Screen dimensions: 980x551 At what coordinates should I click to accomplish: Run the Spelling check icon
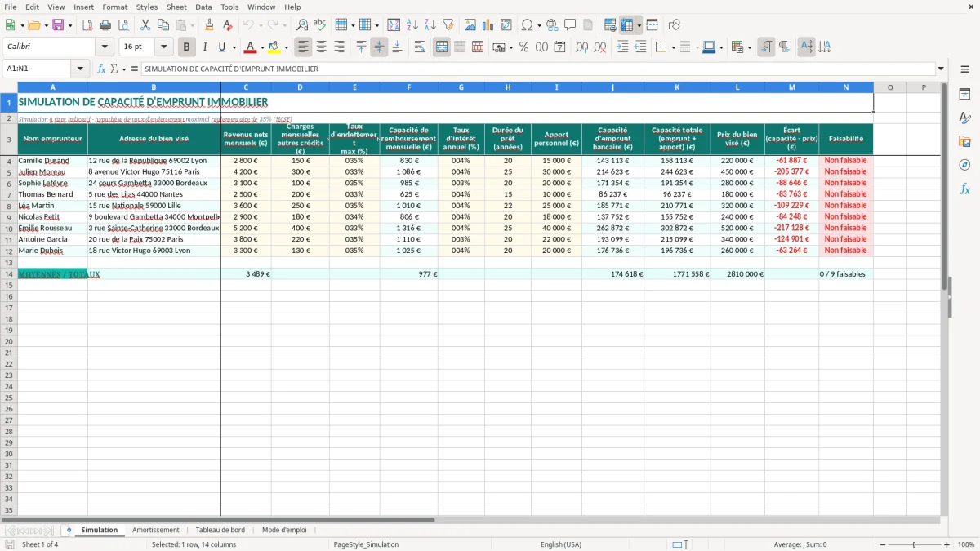(x=319, y=25)
